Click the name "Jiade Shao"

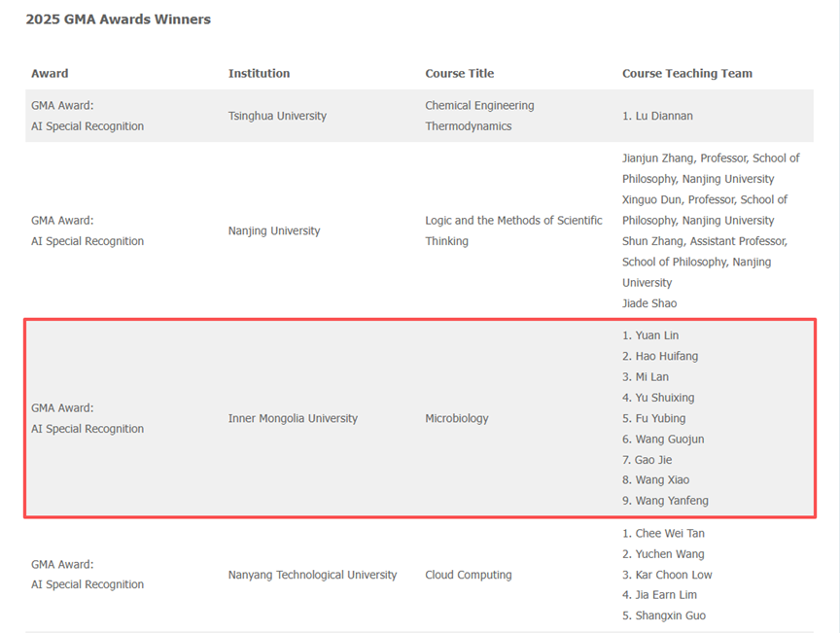click(x=649, y=303)
